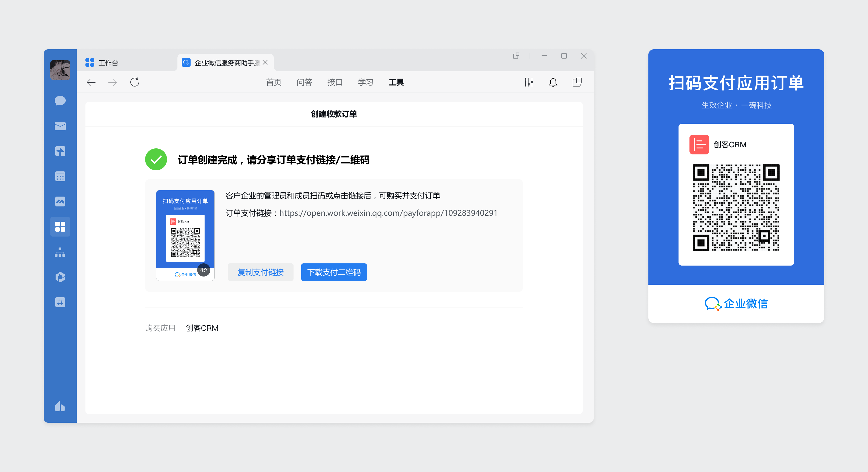Open the Calendar icon in sidebar
This screenshot has height=472, width=868.
tap(60, 176)
